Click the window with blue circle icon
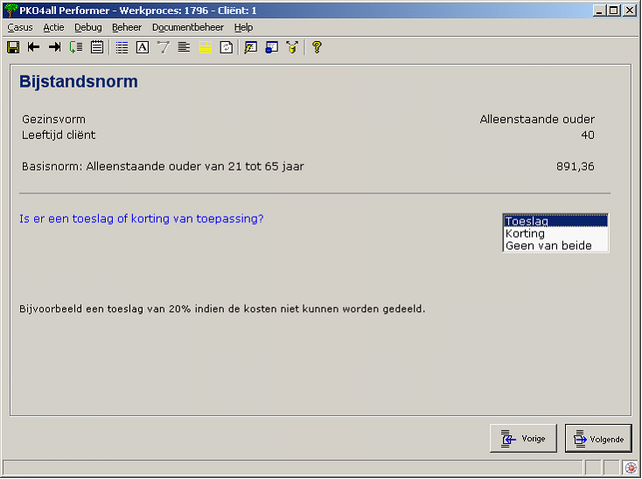Viewport: 642px width, 479px height. [271, 47]
